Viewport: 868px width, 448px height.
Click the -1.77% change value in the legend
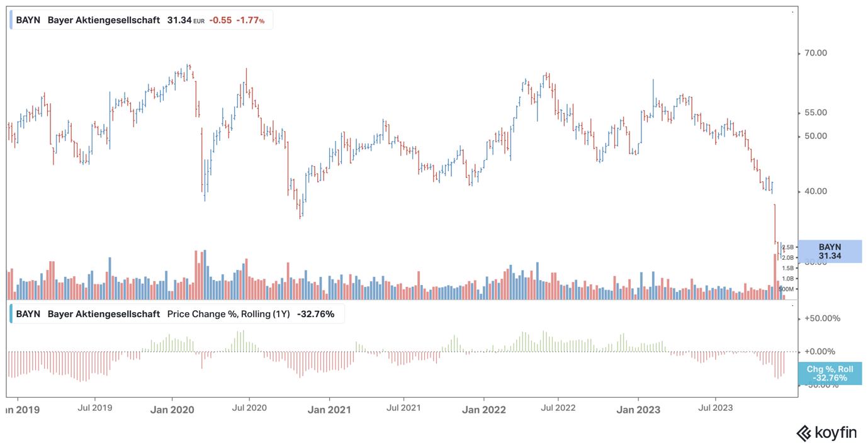[251, 20]
